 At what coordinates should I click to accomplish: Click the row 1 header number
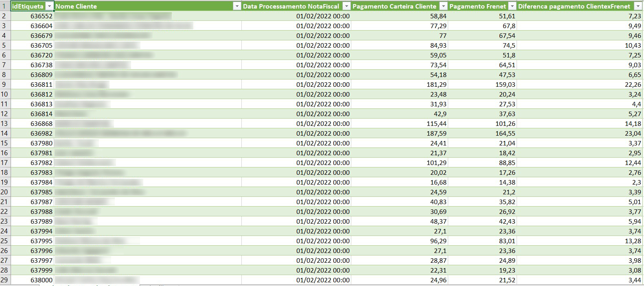coord(4,6)
